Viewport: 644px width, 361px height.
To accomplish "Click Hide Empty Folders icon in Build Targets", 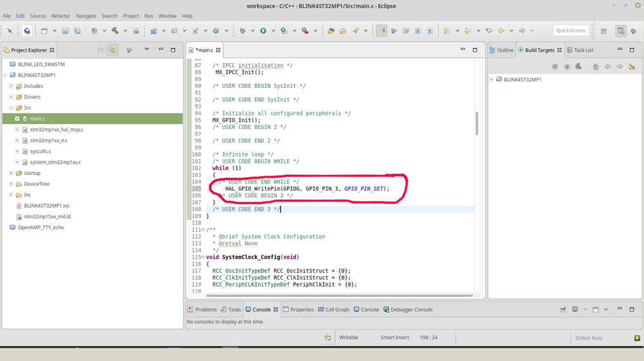I will coord(632,67).
